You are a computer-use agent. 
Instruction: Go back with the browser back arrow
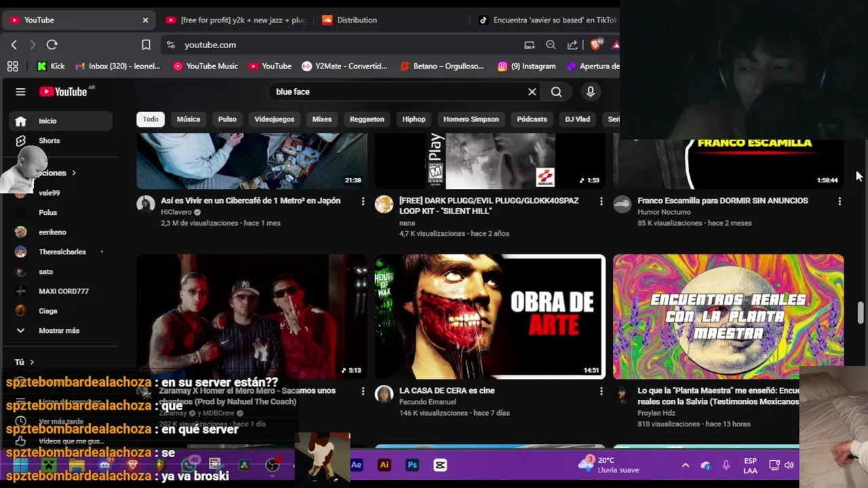click(x=14, y=45)
